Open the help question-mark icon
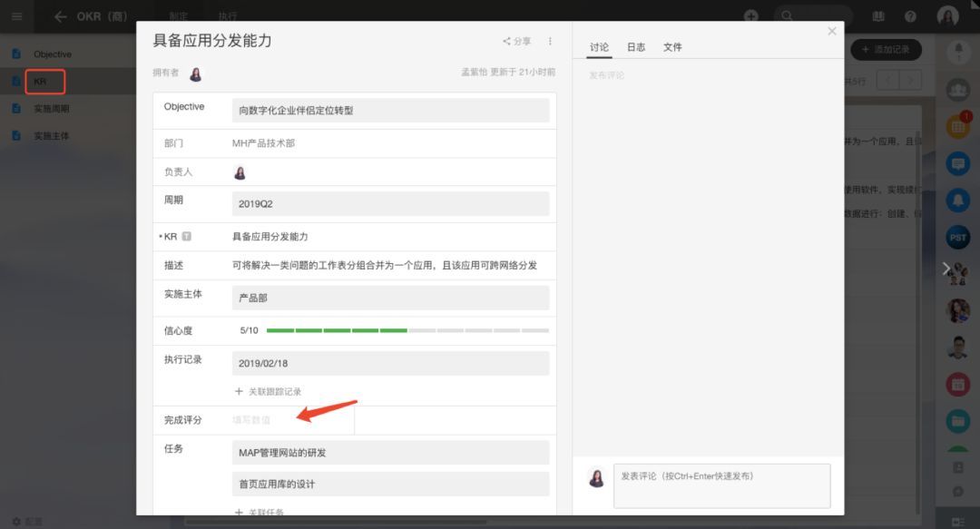The width and height of the screenshot is (980, 529). click(911, 16)
